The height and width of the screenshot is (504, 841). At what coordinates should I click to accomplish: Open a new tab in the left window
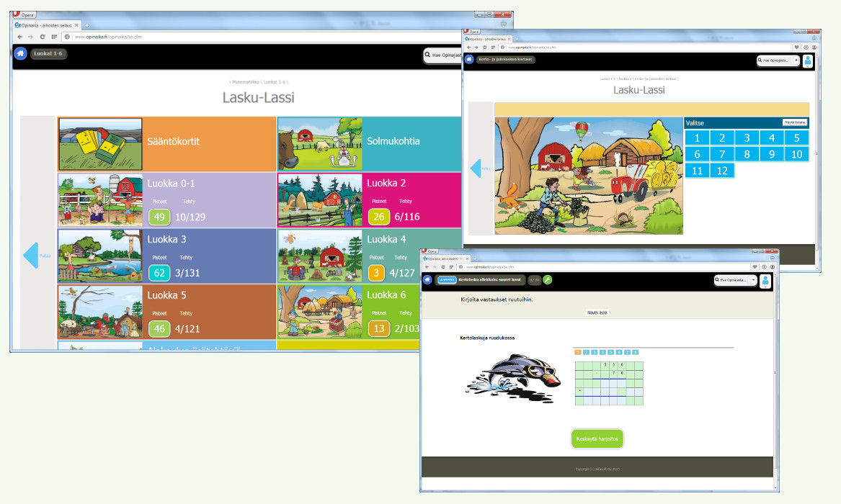87,25
